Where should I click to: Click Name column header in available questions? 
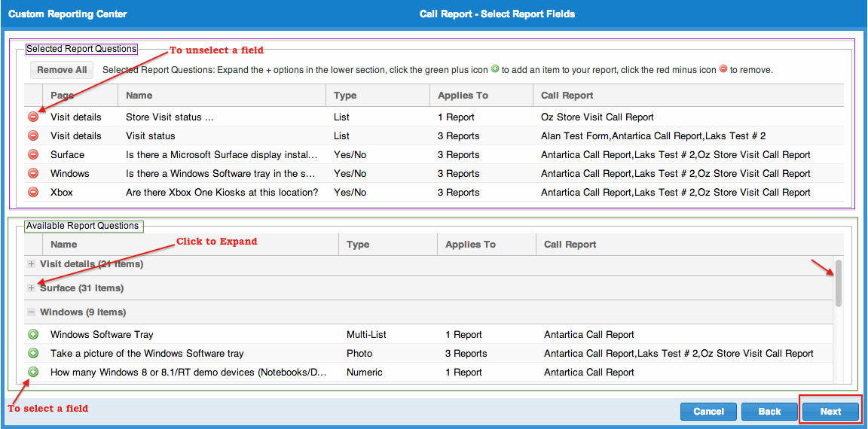click(x=64, y=245)
